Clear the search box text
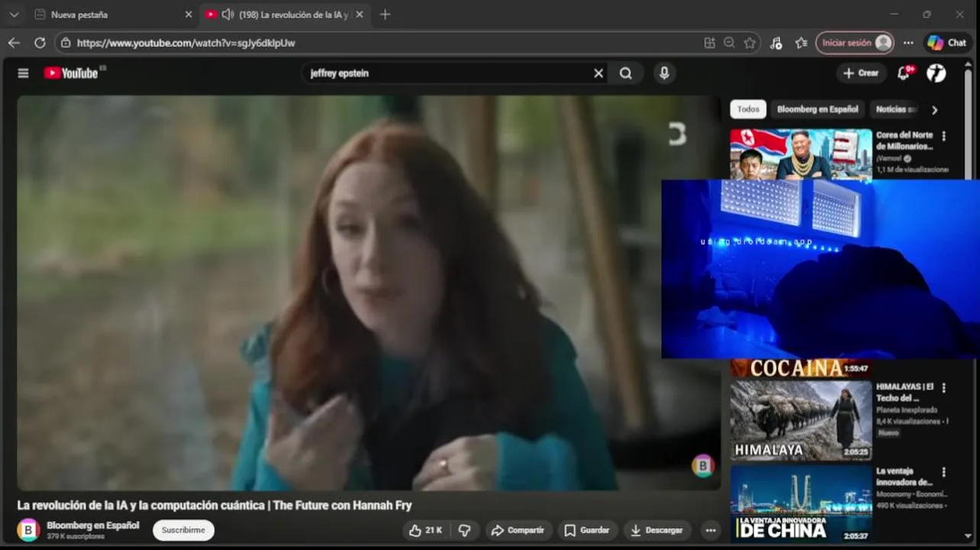Screen dimensions: 980x550 click(598, 73)
